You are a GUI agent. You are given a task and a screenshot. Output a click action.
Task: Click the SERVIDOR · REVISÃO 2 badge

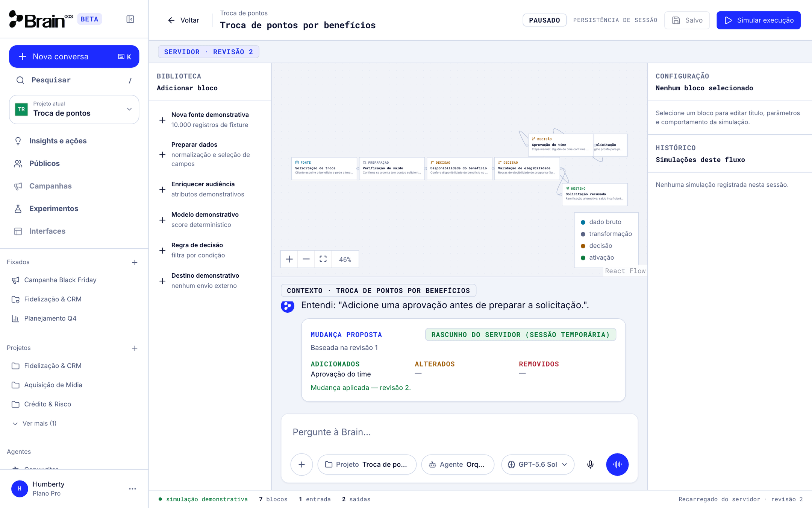208,52
